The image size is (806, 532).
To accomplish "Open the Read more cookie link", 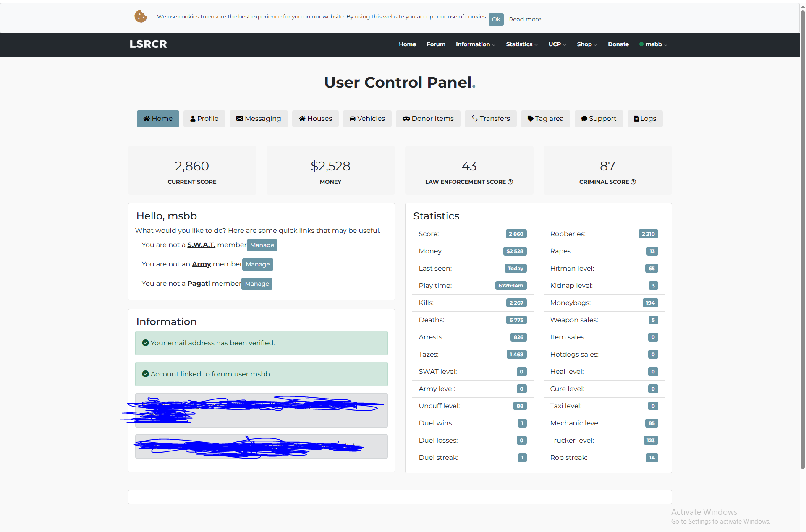I will [525, 19].
